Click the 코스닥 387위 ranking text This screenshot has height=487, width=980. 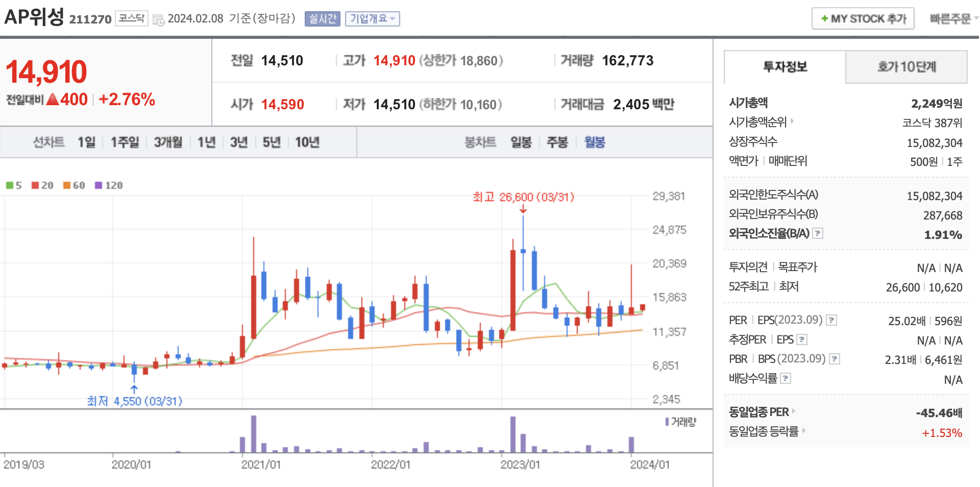click(932, 123)
